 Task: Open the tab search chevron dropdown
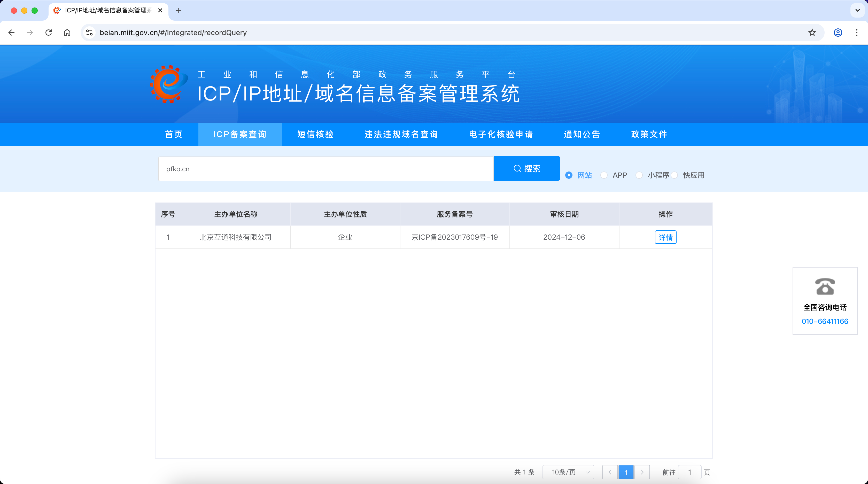pos(857,10)
